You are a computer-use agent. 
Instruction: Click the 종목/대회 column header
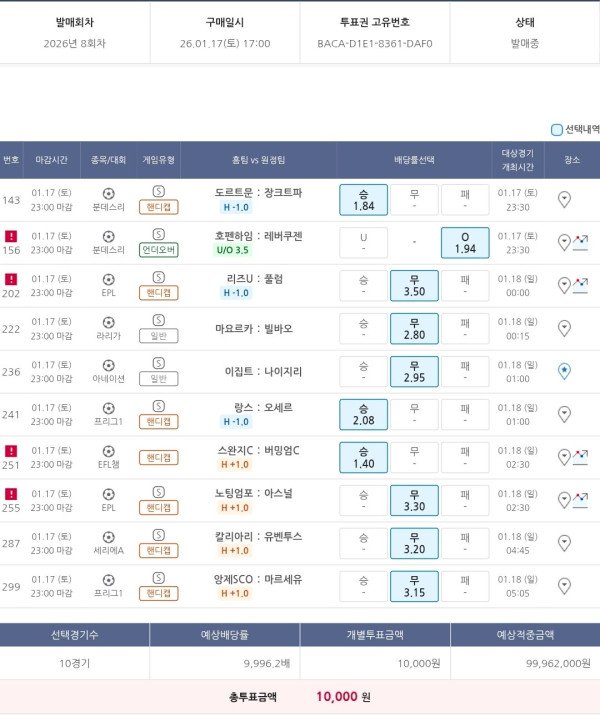click(x=108, y=160)
